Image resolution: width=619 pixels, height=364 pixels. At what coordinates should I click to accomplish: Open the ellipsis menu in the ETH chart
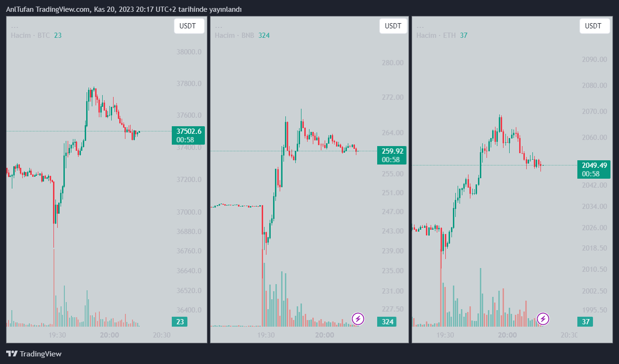[x=420, y=26]
